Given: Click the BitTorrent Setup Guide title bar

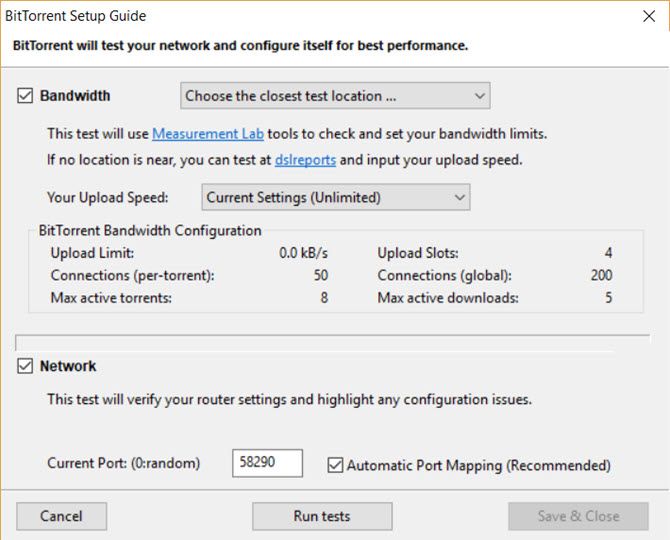Looking at the screenshot, I should point(300,16).
